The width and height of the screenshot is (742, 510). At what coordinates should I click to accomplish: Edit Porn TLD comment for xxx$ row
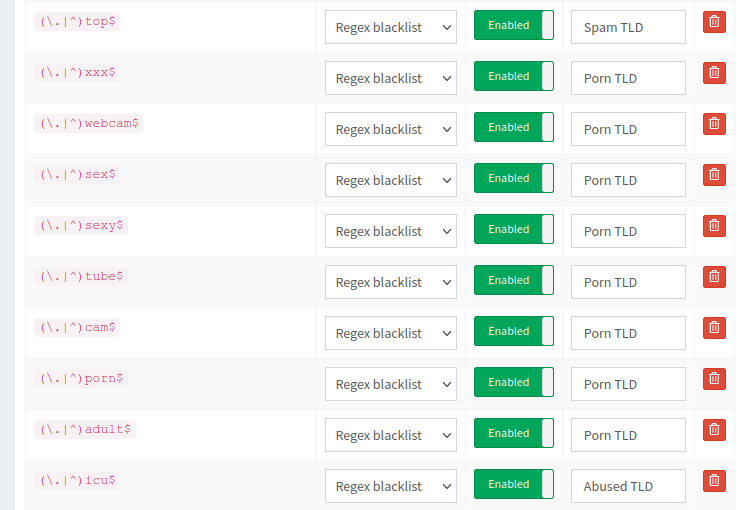[628, 79]
